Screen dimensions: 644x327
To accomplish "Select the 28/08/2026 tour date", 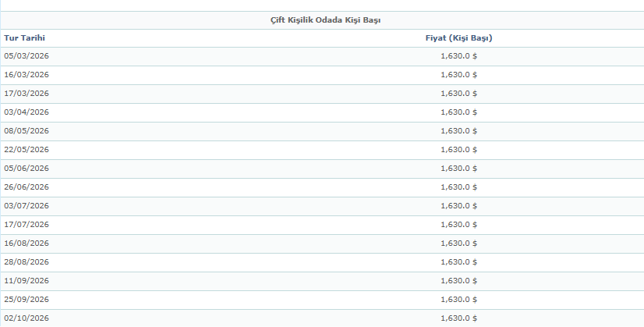I will click(27, 262).
